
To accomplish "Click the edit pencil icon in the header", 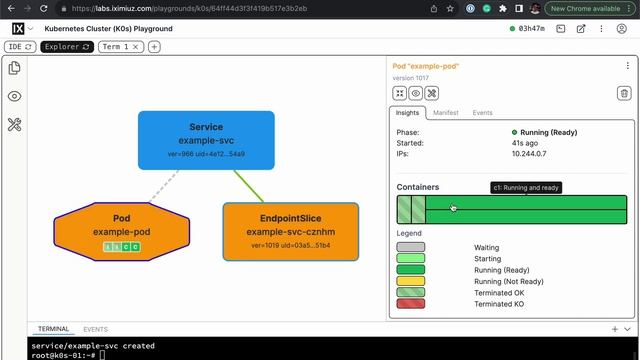I will (x=581, y=29).
